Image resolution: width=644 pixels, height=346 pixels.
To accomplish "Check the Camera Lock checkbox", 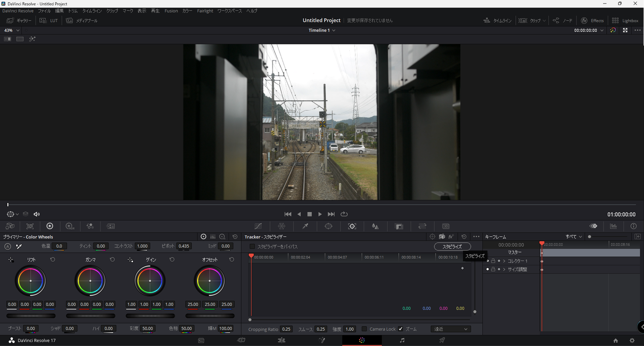I will tap(364, 329).
